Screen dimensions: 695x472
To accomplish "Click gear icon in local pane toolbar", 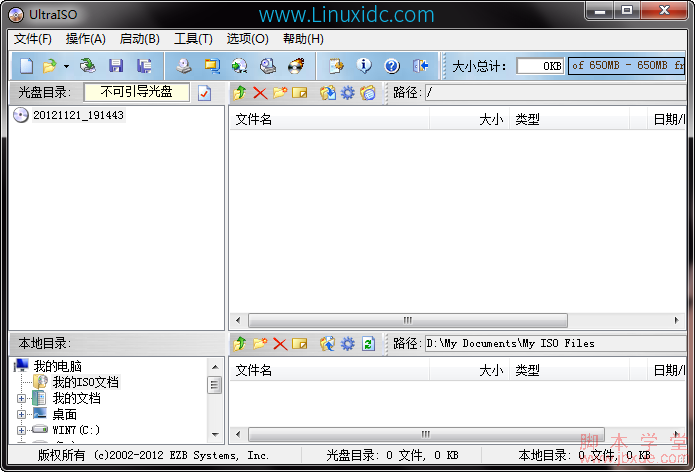I will pos(348,343).
